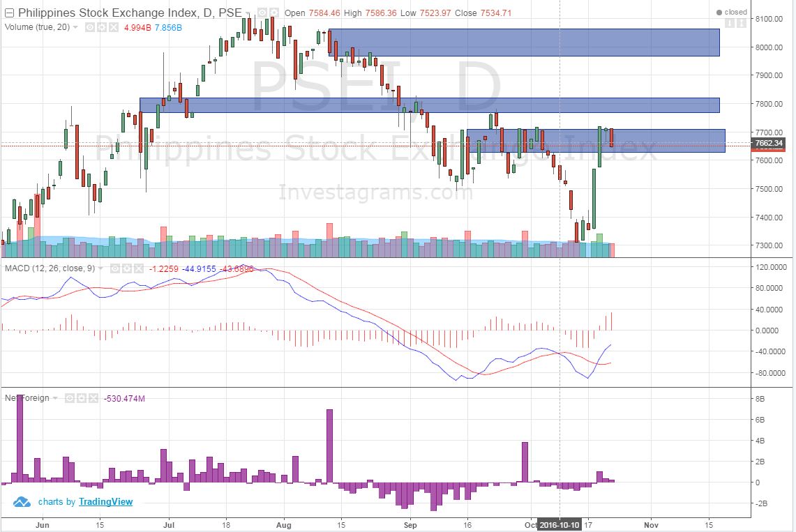Remove the Volume indicator with the X icon

(113, 27)
